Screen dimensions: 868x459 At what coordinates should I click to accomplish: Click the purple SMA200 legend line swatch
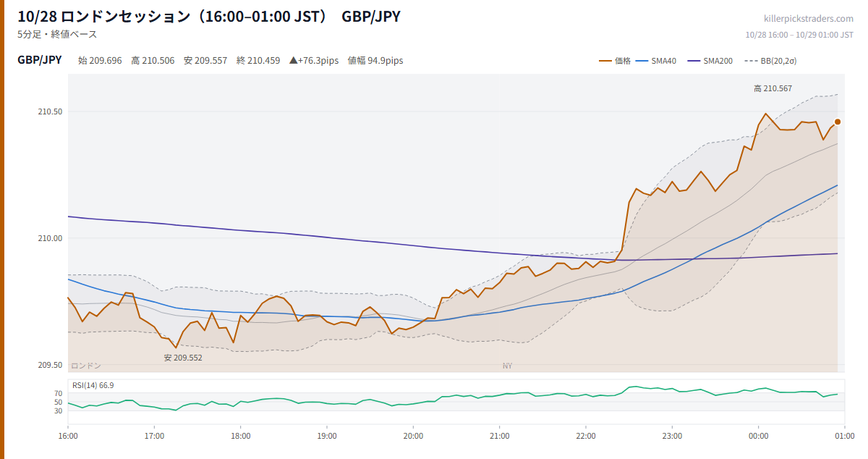694,61
